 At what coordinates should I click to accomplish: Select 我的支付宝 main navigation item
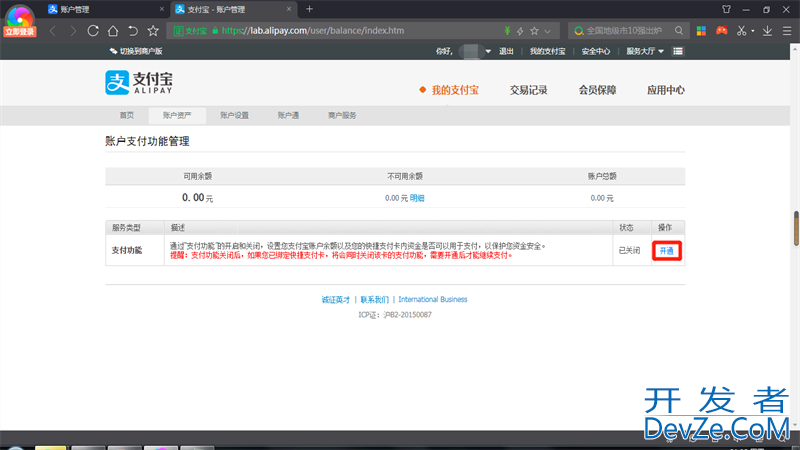pos(455,90)
